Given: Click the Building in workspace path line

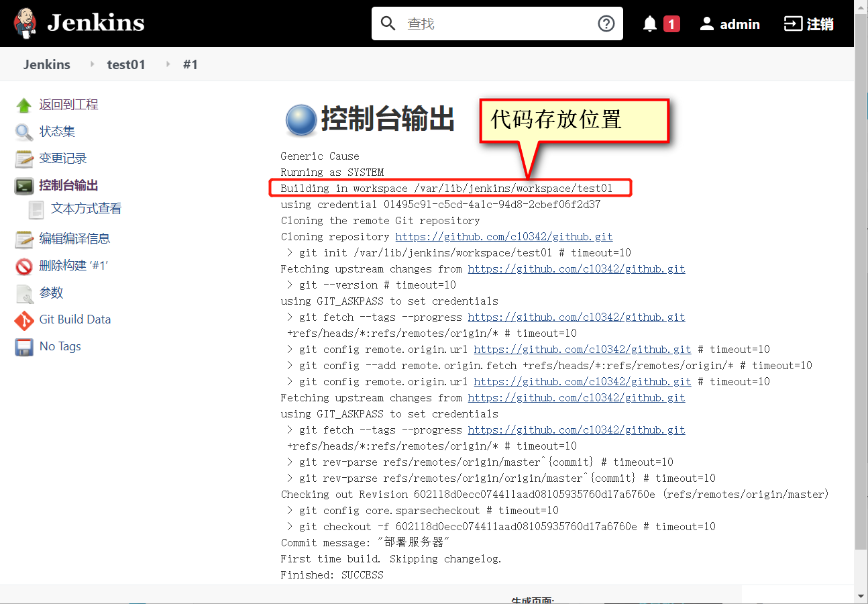Looking at the screenshot, I should (x=447, y=189).
